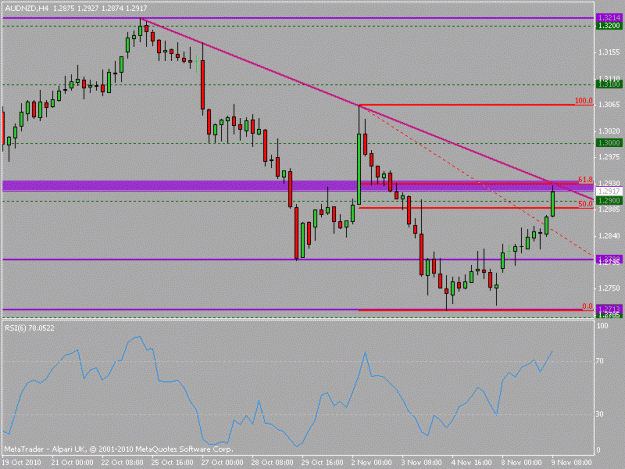Click the 29 Oct 16:00 time label

pos(322,462)
